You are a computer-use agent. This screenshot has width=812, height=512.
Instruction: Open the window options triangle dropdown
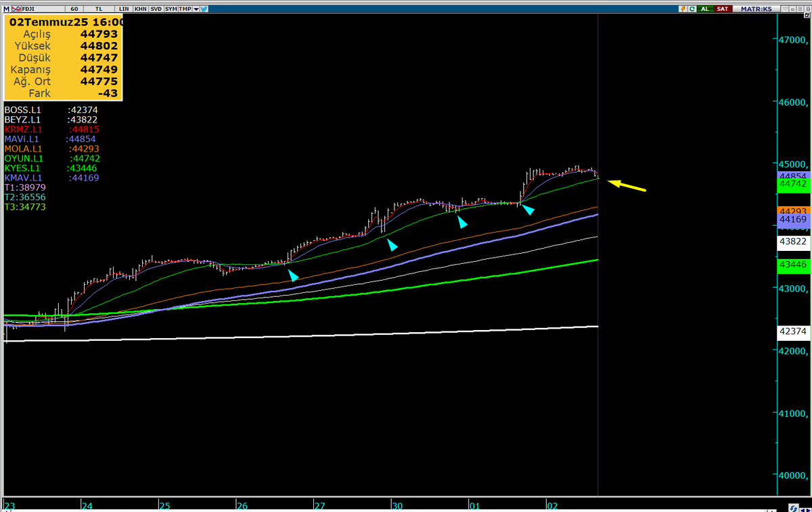click(786, 9)
